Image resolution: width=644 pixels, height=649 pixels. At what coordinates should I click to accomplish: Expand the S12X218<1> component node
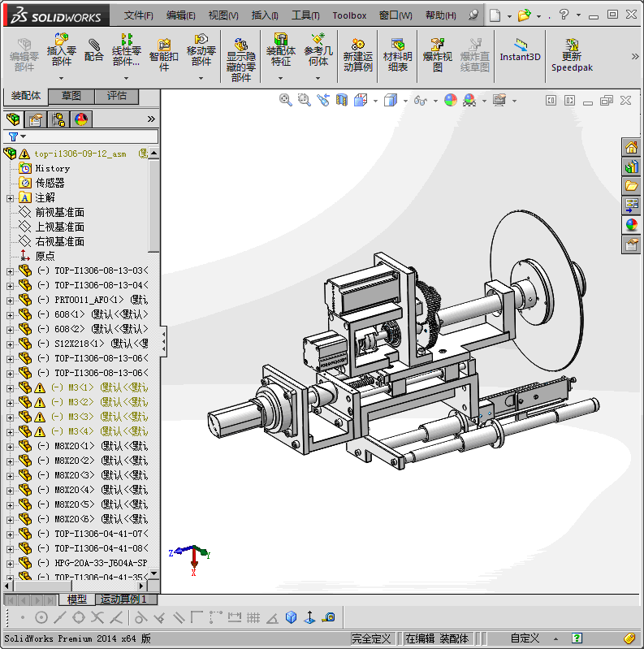click(10, 344)
